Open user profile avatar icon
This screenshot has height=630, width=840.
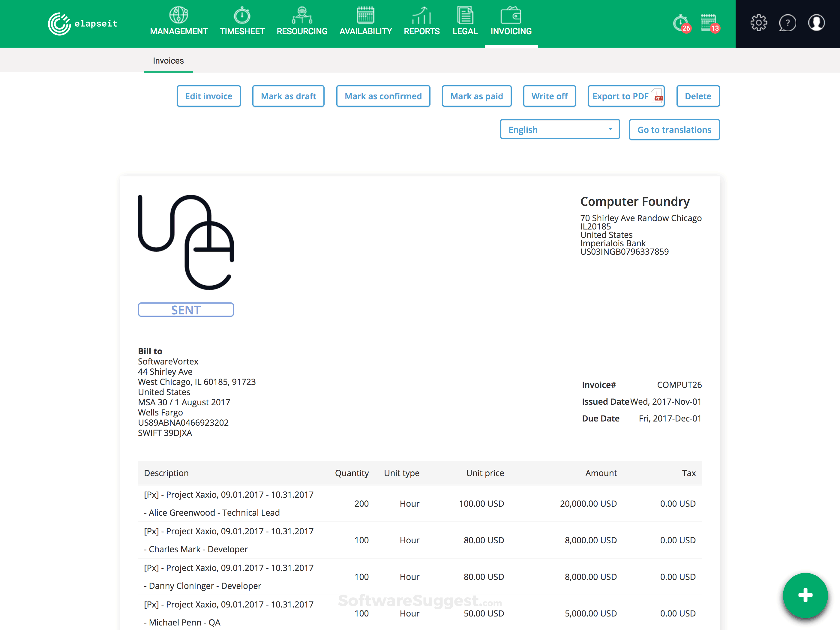pos(816,23)
